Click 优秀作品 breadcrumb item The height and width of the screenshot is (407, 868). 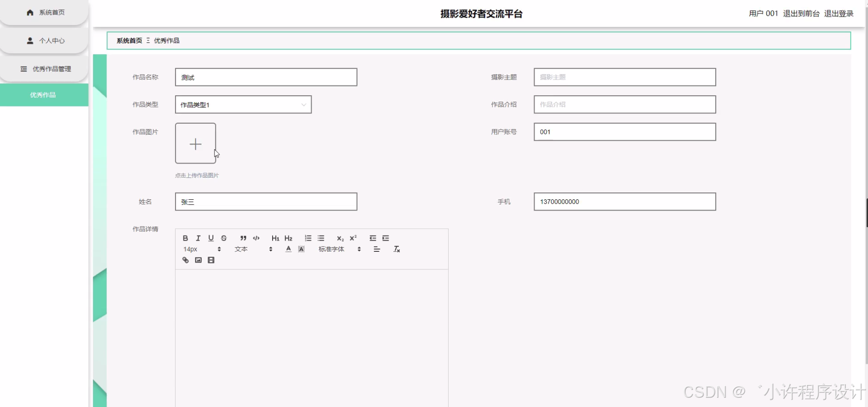point(167,40)
